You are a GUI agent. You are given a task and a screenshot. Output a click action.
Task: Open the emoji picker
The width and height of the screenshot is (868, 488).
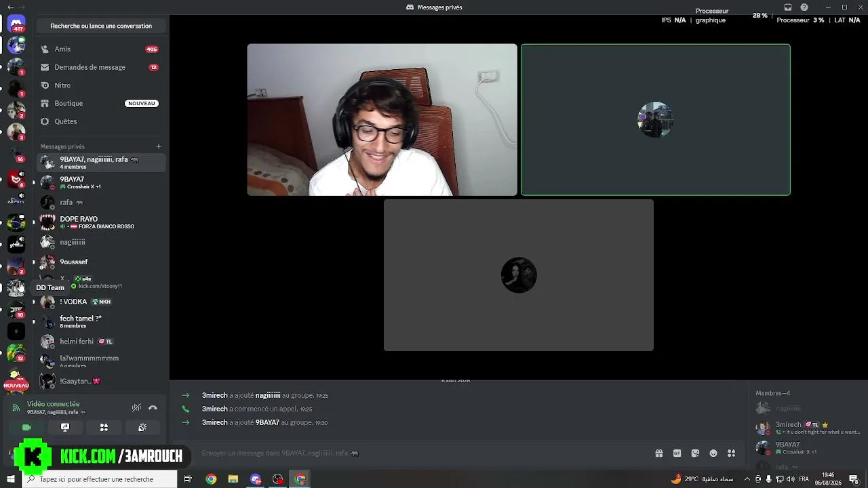[x=713, y=453]
